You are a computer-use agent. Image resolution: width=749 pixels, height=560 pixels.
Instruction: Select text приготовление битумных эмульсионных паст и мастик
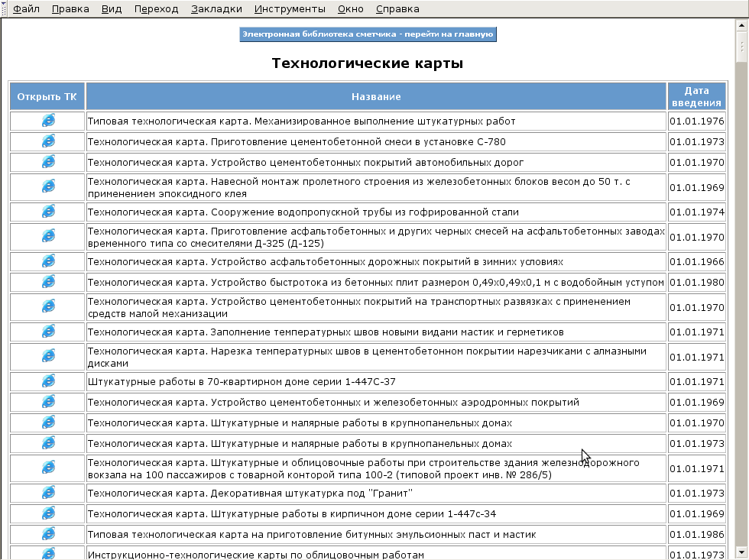tap(411, 535)
